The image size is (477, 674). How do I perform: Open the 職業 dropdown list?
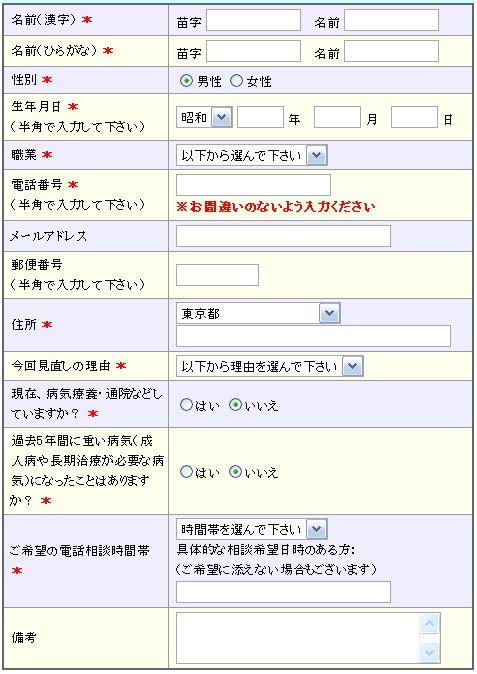(x=252, y=155)
